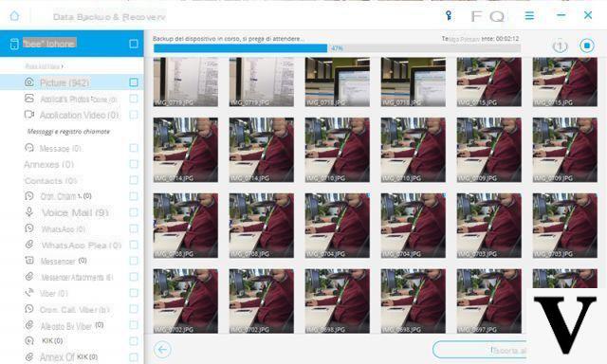Click the microphone icon beside Voice Mail
Screen dimensions: 607x364
point(29,212)
